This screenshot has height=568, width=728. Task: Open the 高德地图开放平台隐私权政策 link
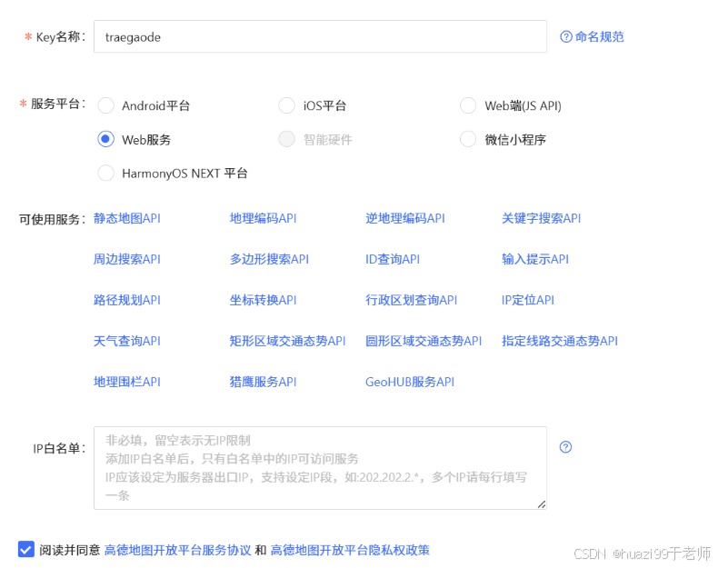[x=350, y=550]
